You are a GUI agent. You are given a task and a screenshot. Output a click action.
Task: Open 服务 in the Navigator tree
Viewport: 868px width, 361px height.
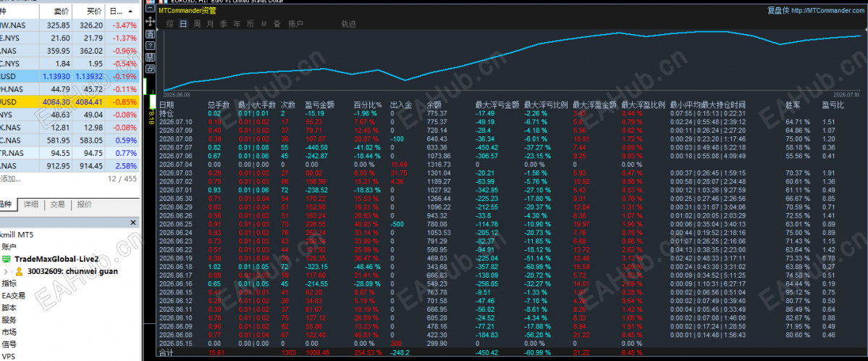point(9,320)
